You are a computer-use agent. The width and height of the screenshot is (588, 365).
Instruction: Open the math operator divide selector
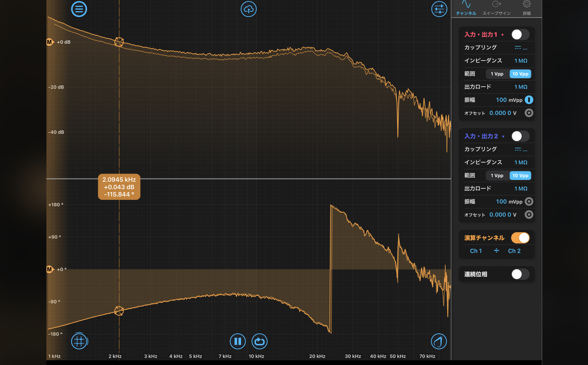[496, 251]
